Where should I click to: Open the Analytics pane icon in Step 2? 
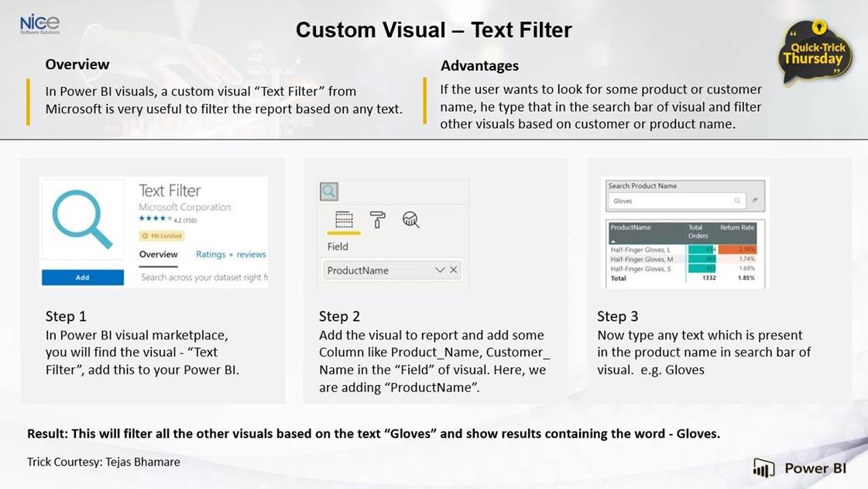click(411, 220)
